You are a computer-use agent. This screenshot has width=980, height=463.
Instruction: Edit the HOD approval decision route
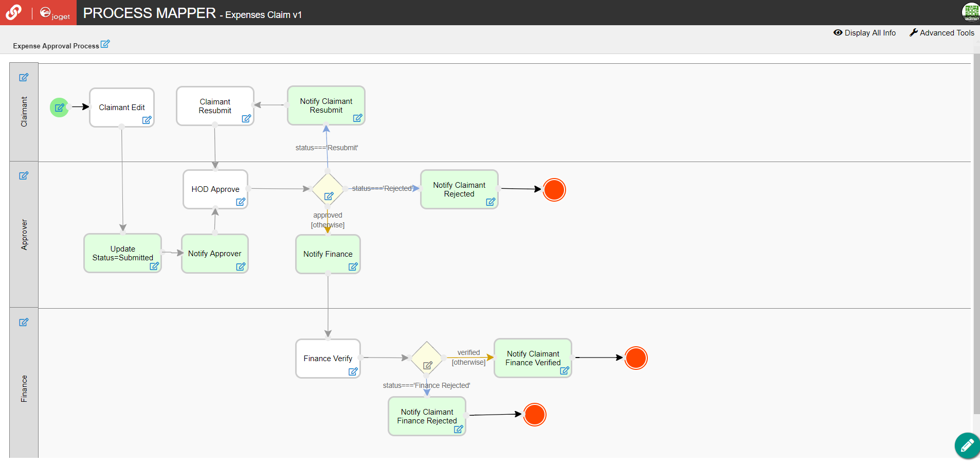click(329, 196)
